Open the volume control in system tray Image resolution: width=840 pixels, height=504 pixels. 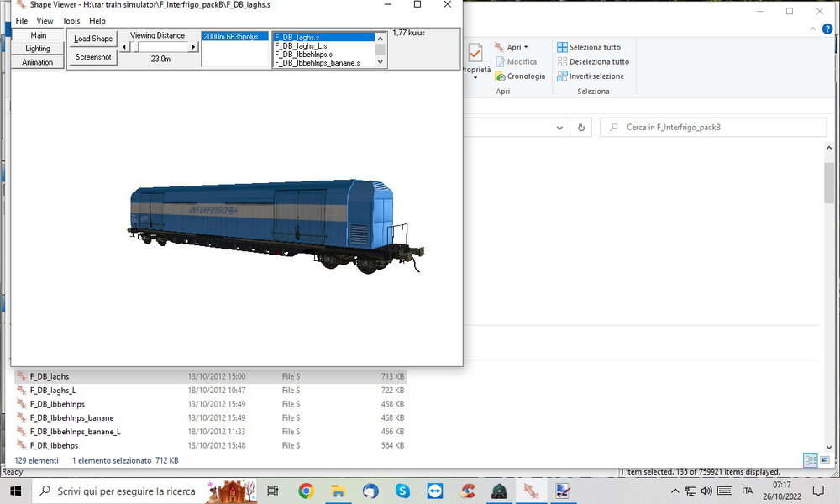(x=707, y=491)
